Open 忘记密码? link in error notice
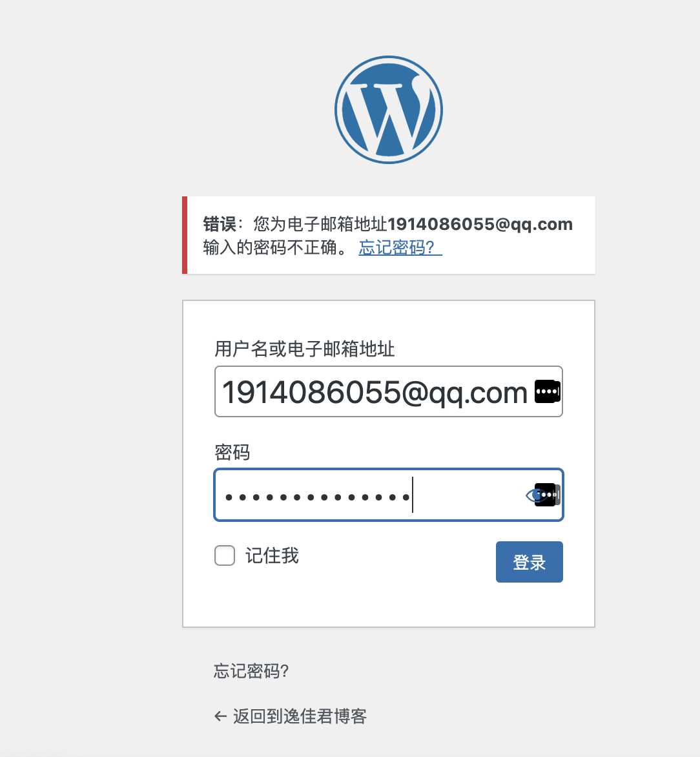This screenshot has height=757, width=700. 400,247
